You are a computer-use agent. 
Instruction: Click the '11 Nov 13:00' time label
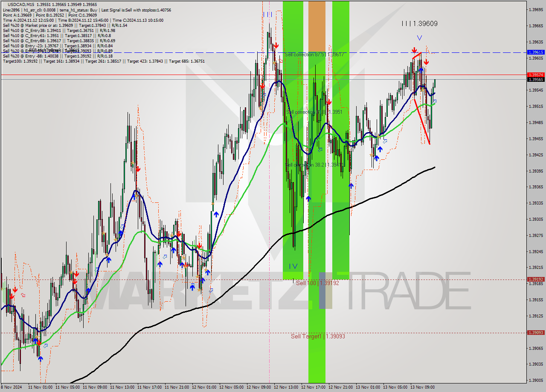(x=122, y=387)
